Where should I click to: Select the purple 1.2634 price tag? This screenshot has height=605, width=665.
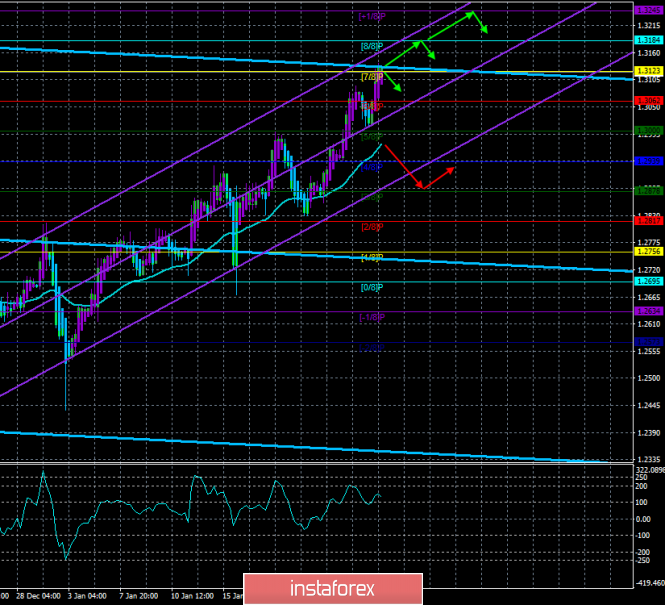648,311
